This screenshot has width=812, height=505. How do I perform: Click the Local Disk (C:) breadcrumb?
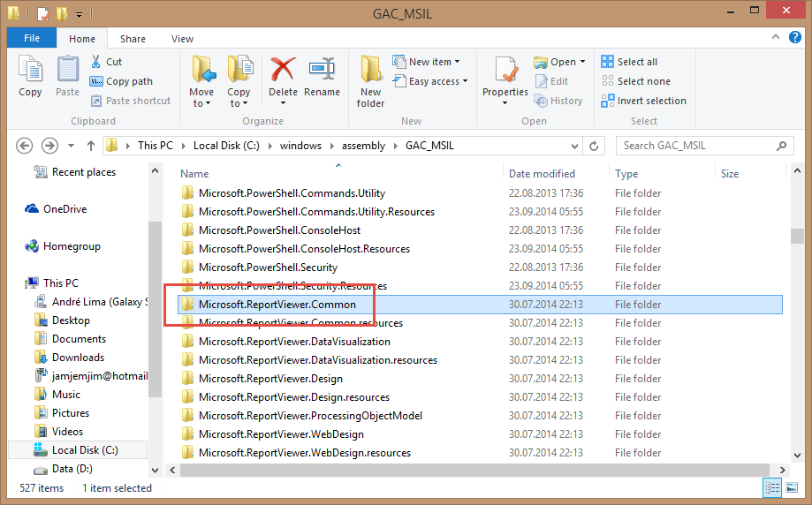point(226,146)
